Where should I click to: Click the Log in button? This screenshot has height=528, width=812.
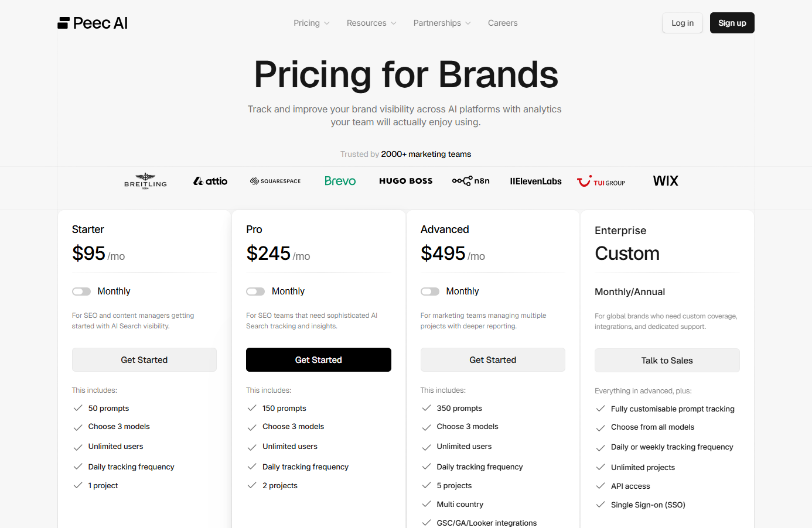click(683, 23)
